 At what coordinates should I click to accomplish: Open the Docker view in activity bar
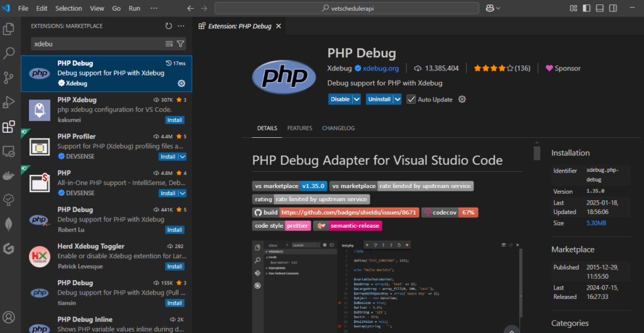(9, 176)
